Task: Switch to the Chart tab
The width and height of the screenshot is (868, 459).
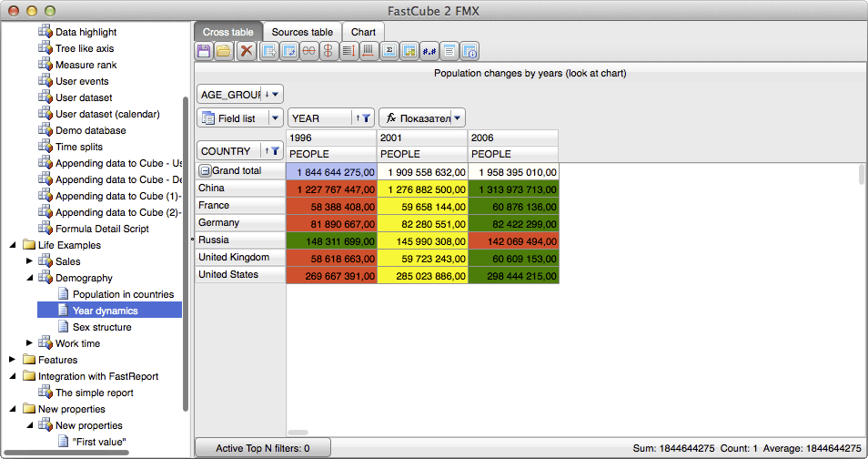Action: pos(363,32)
